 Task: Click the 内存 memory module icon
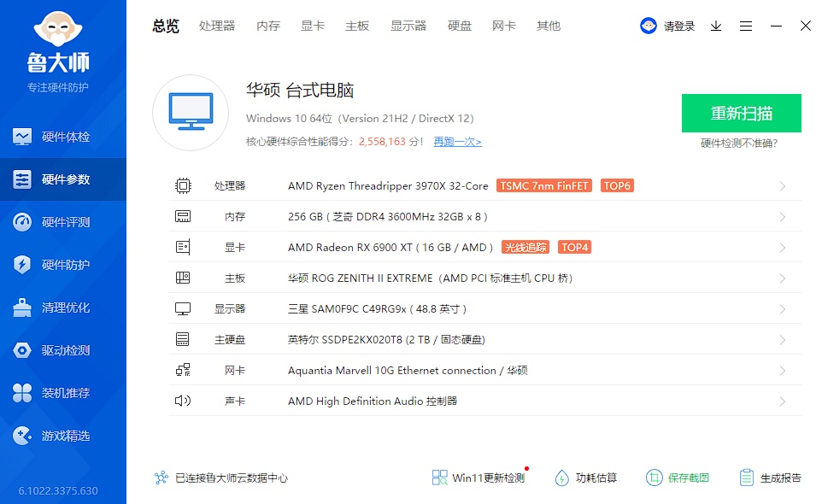click(183, 216)
